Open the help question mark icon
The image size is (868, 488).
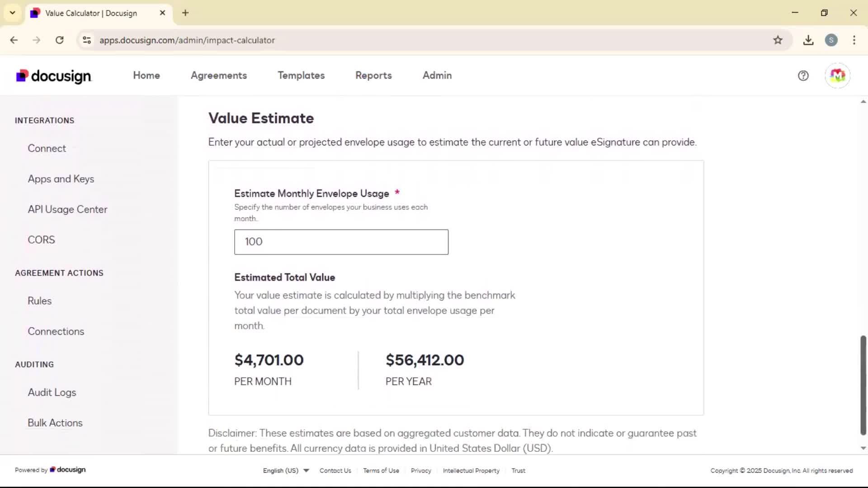803,75
